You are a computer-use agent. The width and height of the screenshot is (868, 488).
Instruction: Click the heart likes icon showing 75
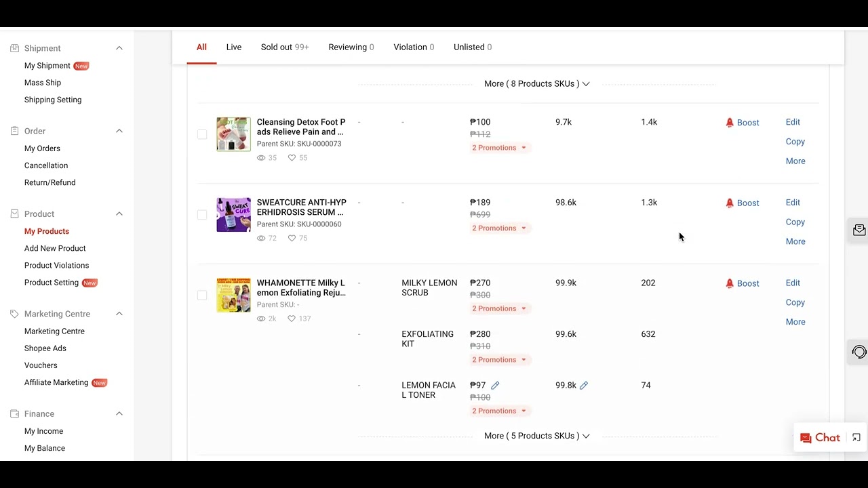pyautogui.click(x=292, y=238)
